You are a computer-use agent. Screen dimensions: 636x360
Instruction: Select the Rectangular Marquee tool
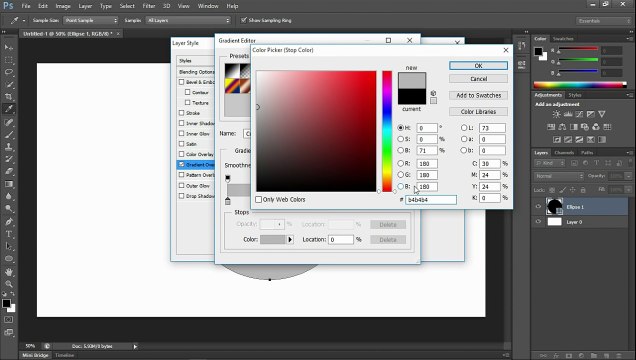click(x=9, y=60)
